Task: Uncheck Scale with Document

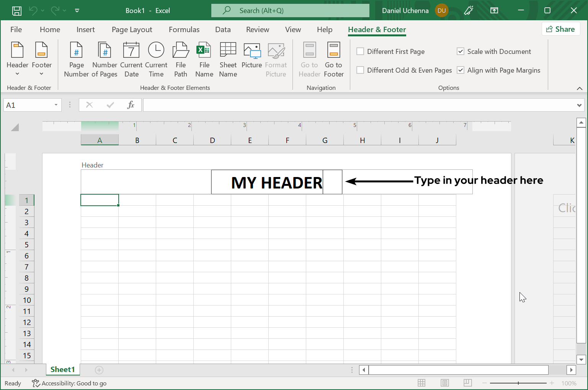Action: (461, 51)
